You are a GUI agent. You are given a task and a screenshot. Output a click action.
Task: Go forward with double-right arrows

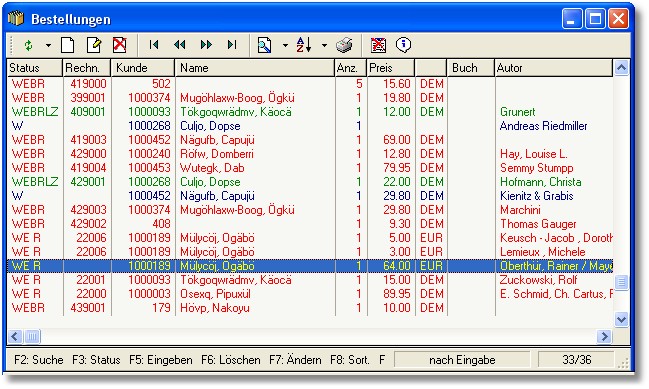[206, 45]
